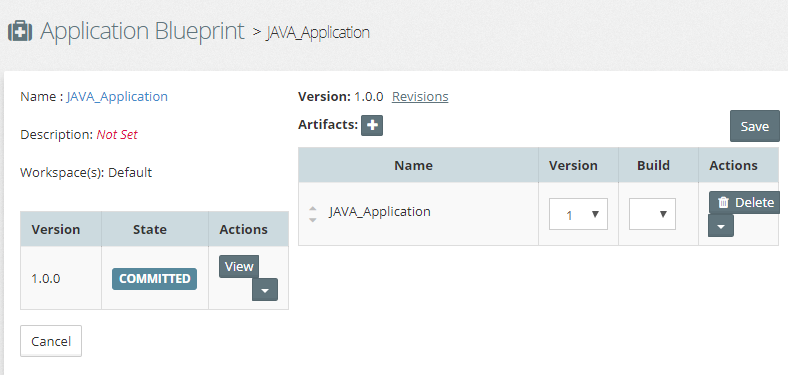This screenshot has width=788, height=375.
Task: View version 1.0.0 of blueprint
Action: pyautogui.click(x=239, y=266)
